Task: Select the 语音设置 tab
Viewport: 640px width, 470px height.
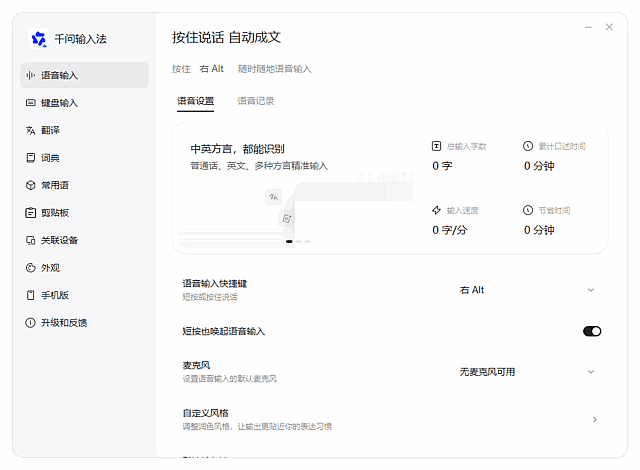Action: 196,101
